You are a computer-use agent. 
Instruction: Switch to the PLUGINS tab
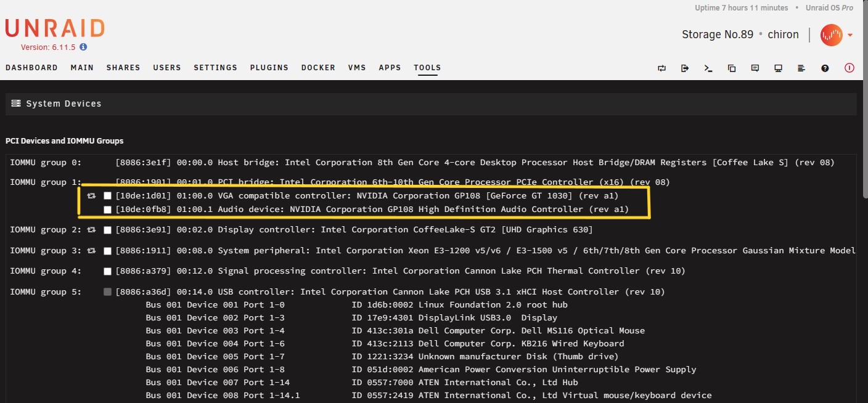click(x=269, y=68)
